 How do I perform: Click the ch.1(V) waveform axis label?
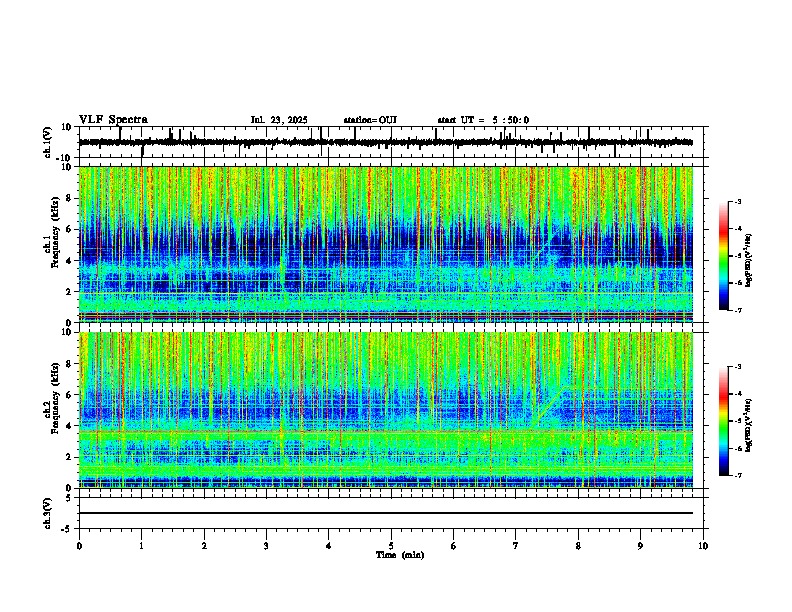coord(48,142)
